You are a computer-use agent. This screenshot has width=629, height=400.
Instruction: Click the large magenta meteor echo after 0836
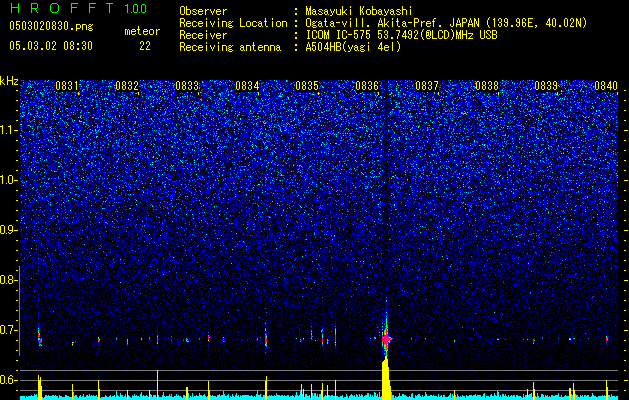click(x=386, y=339)
